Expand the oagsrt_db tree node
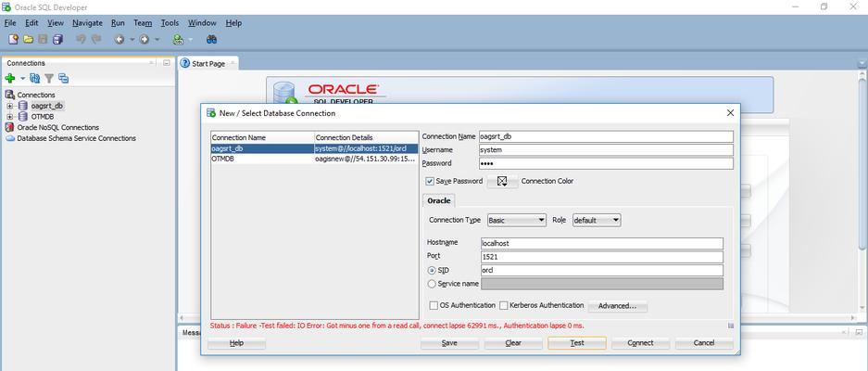868x371 pixels. [9, 106]
